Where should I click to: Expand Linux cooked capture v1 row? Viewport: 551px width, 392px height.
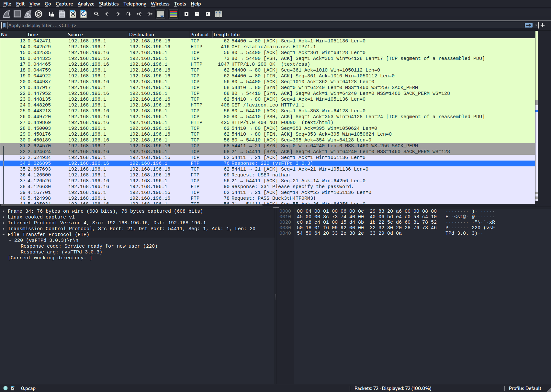click(4, 217)
